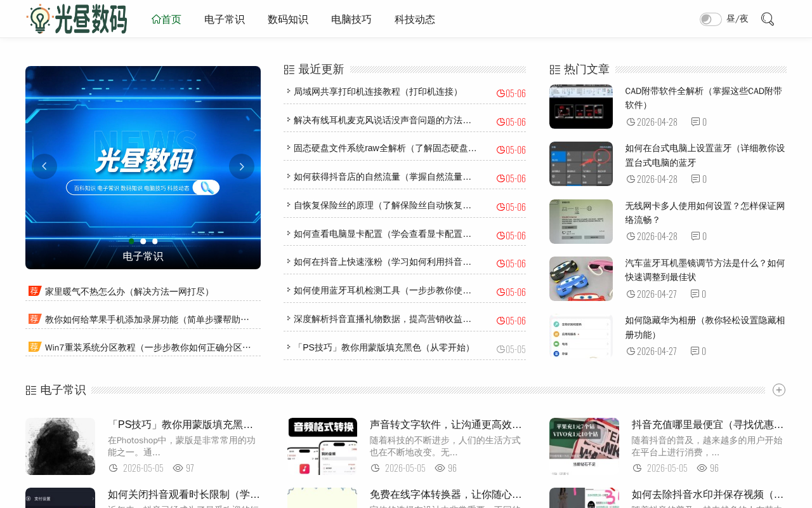The height and width of the screenshot is (508, 812).
Task: Go to previous carousel slide arrow
Action: pyautogui.click(x=44, y=166)
